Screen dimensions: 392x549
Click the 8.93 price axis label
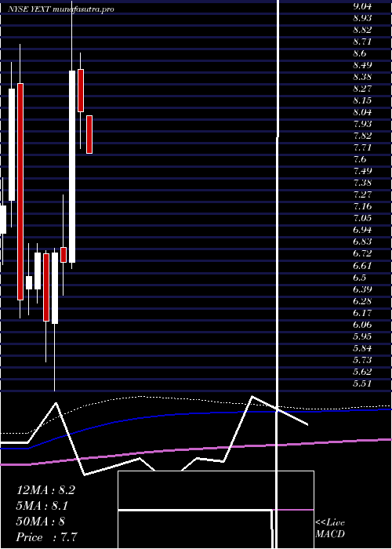click(x=362, y=18)
